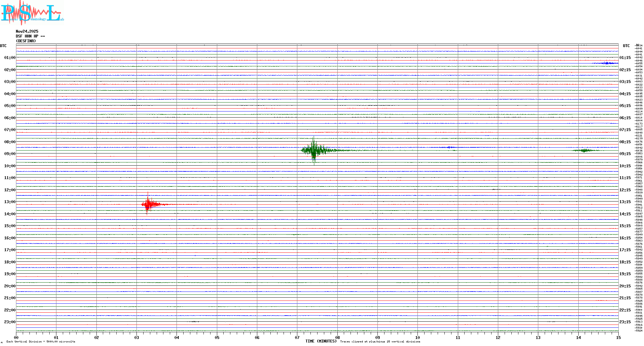This screenshot has height=346, width=644.
Task: Click the right UTC axis label
Action: point(626,46)
